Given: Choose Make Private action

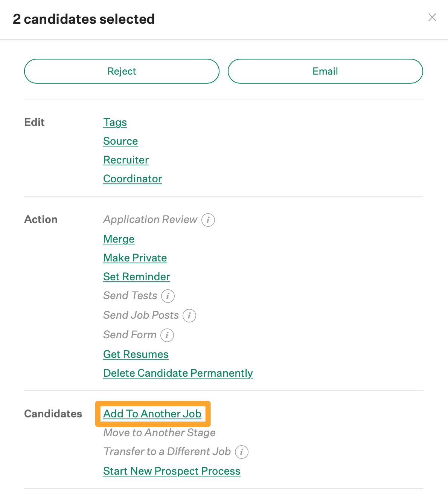Looking at the screenshot, I should (135, 258).
